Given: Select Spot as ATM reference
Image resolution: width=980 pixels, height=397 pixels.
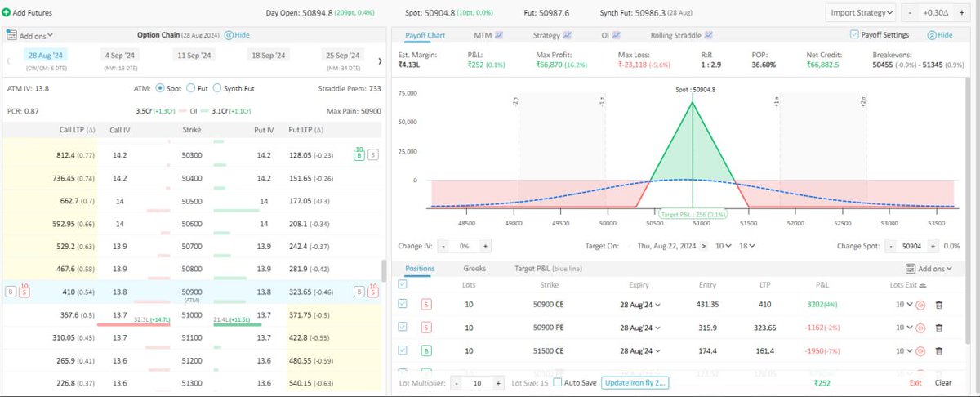Looking at the screenshot, I should [158, 88].
